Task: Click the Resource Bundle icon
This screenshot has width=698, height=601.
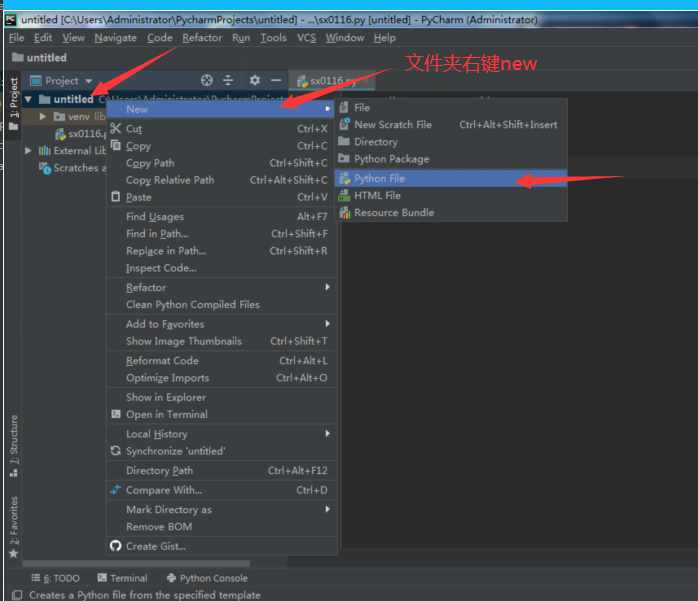Action: 345,213
